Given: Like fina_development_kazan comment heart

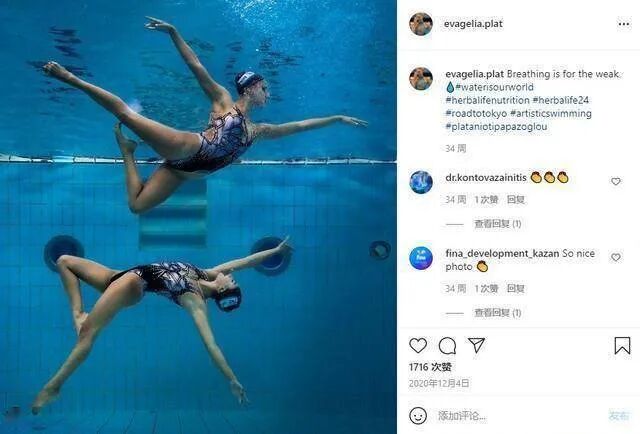Looking at the screenshot, I should (x=616, y=257).
